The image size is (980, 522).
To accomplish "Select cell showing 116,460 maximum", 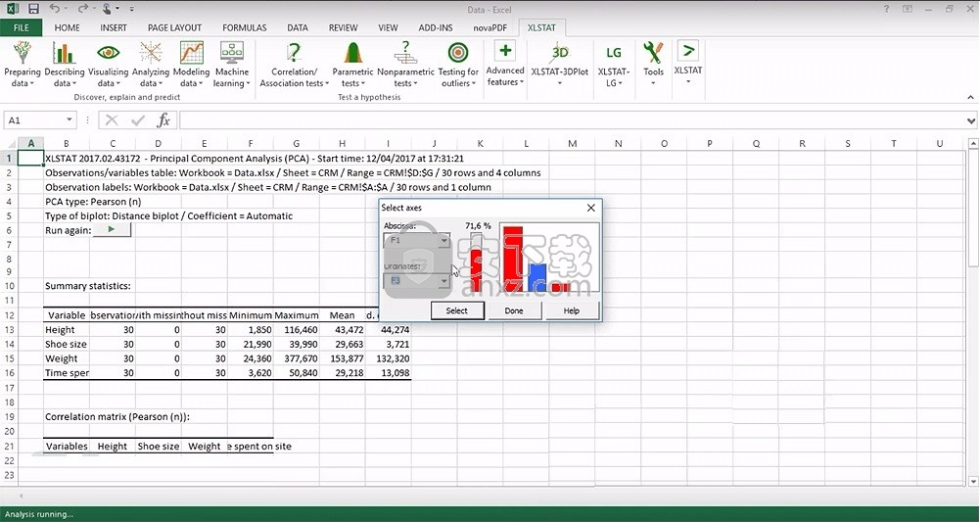I will (x=297, y=329).
